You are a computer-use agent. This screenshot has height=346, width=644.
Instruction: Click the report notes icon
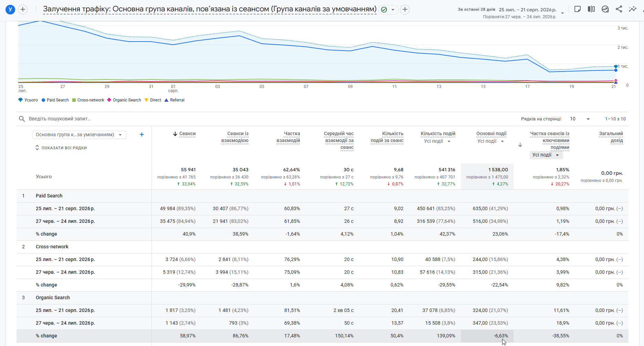578,9
